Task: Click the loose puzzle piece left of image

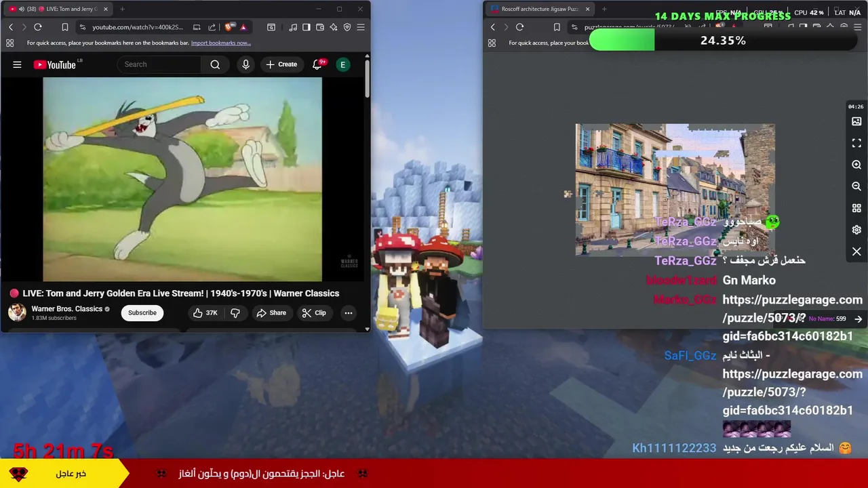Action: 568,194
